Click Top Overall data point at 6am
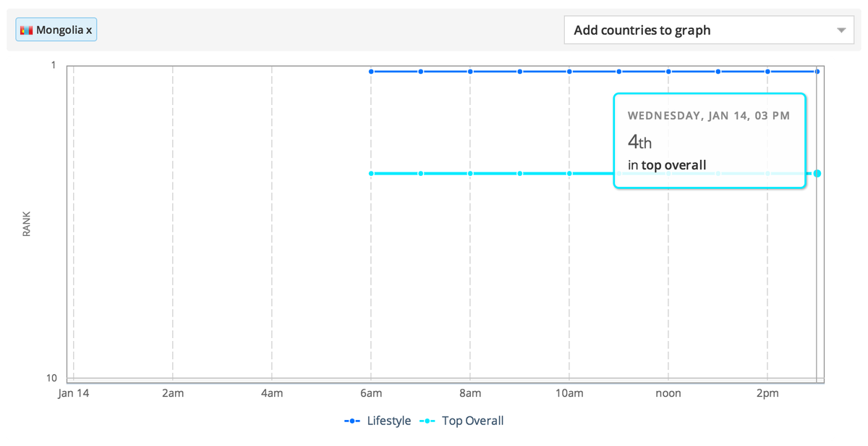Viewport: 868px width, 446px height. (x=371, y=174)
